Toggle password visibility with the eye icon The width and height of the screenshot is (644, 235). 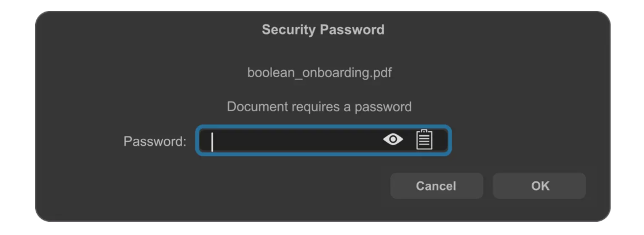393,140
